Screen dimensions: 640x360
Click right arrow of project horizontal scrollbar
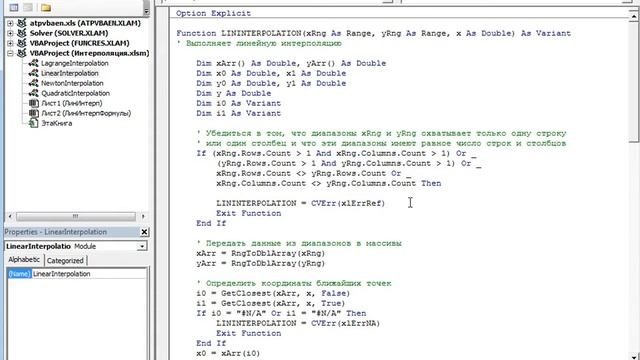pos(143,216)
